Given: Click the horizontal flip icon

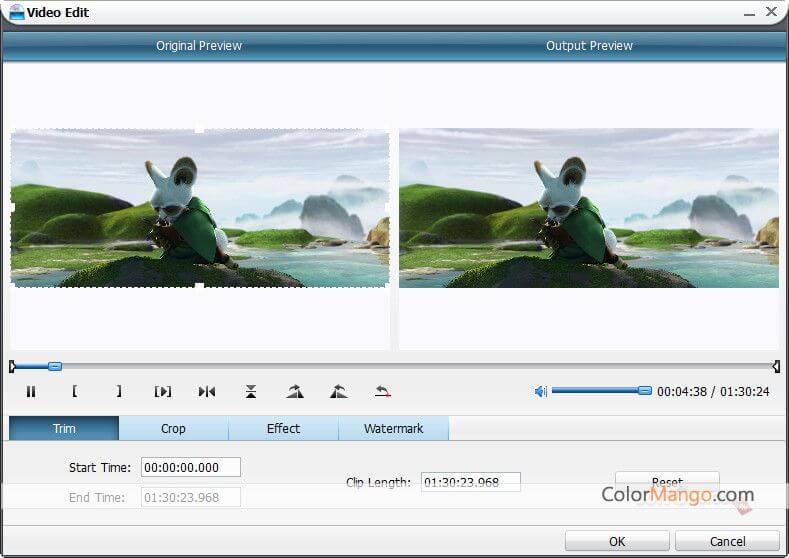Looking at the screenshot, I should [207, 392].
